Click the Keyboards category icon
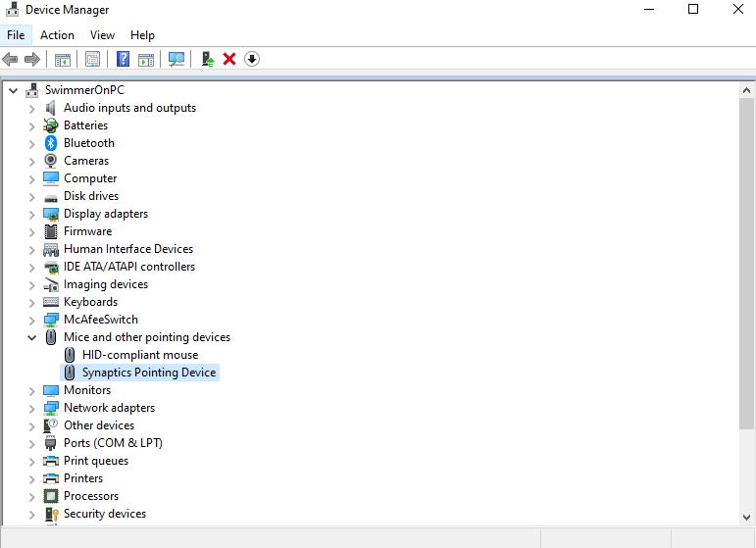This screenshot has height=548, width=756. (x=51, y=302)
